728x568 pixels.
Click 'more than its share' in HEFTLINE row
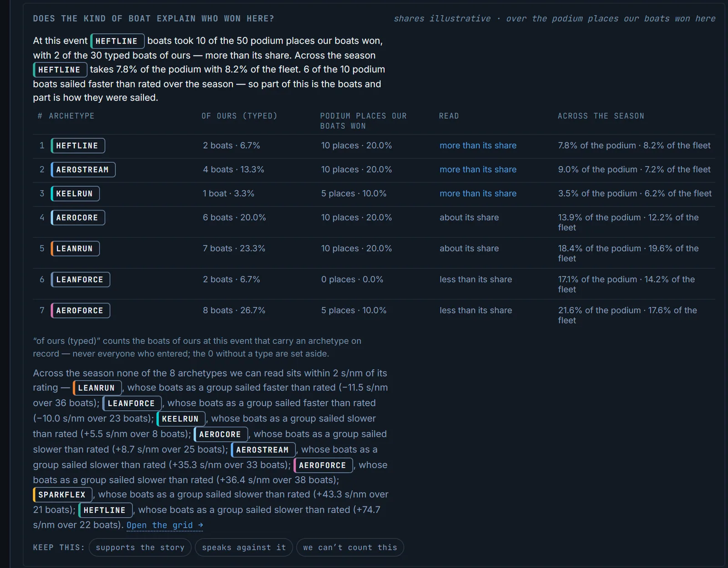tap(478, 146)
